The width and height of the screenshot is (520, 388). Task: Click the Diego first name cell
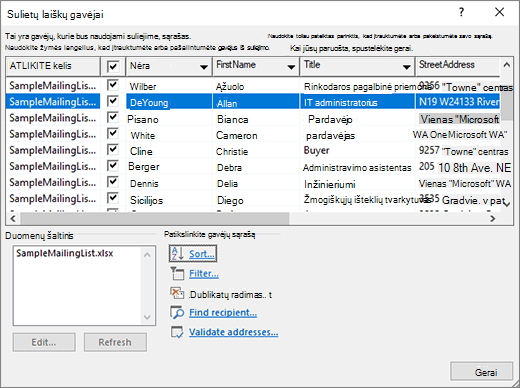click(256, 199)
